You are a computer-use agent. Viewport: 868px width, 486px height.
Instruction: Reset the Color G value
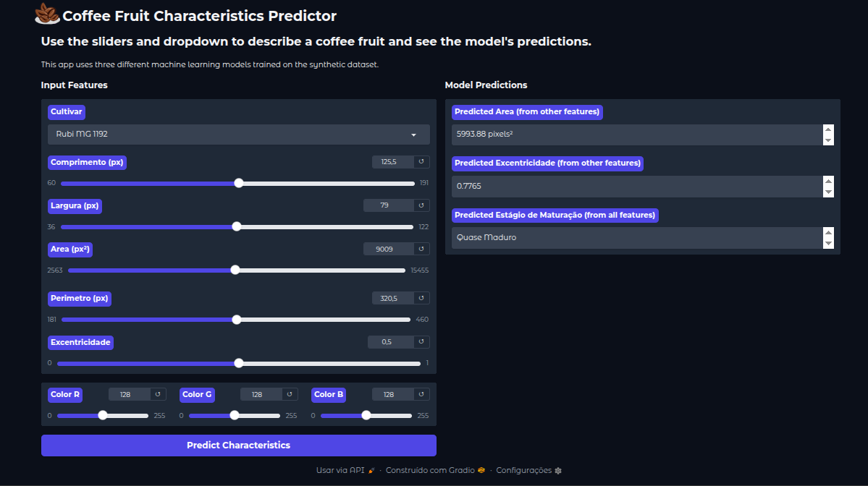(x=290, y=394)
